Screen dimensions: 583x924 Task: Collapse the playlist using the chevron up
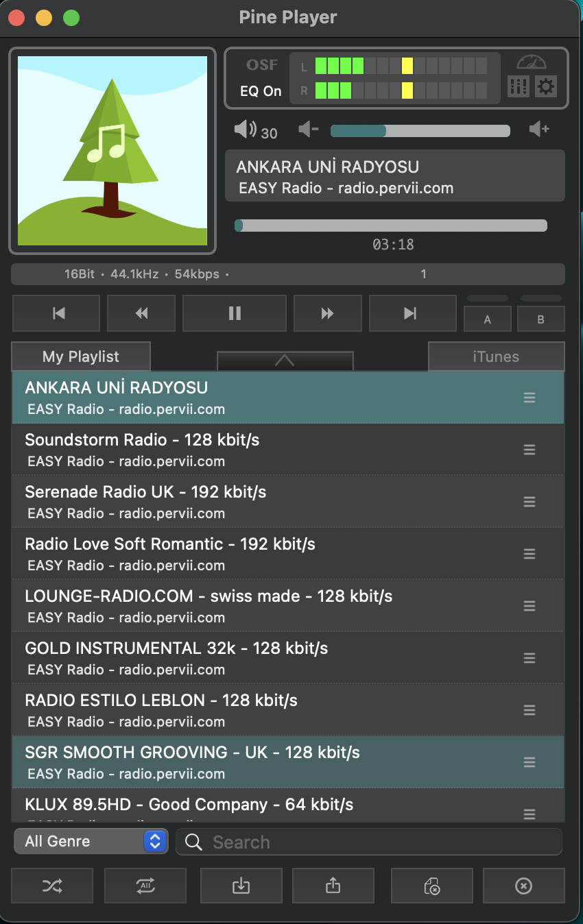[285, 361]
